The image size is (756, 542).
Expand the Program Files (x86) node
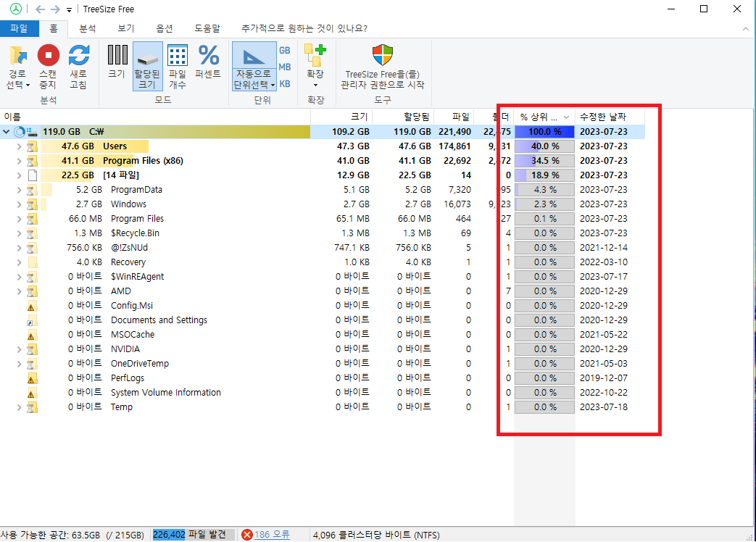pyautogui.click(x=20, y=161)
